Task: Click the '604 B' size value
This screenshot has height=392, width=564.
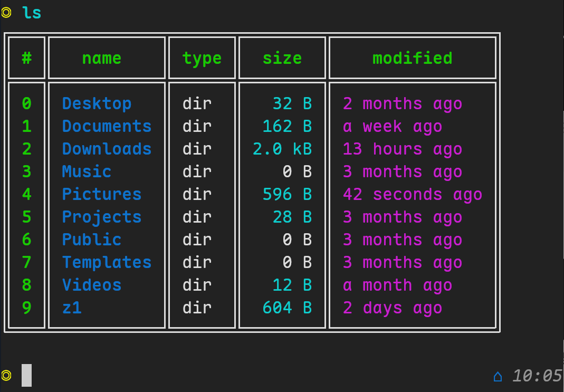Action: [x=287, y=308]
